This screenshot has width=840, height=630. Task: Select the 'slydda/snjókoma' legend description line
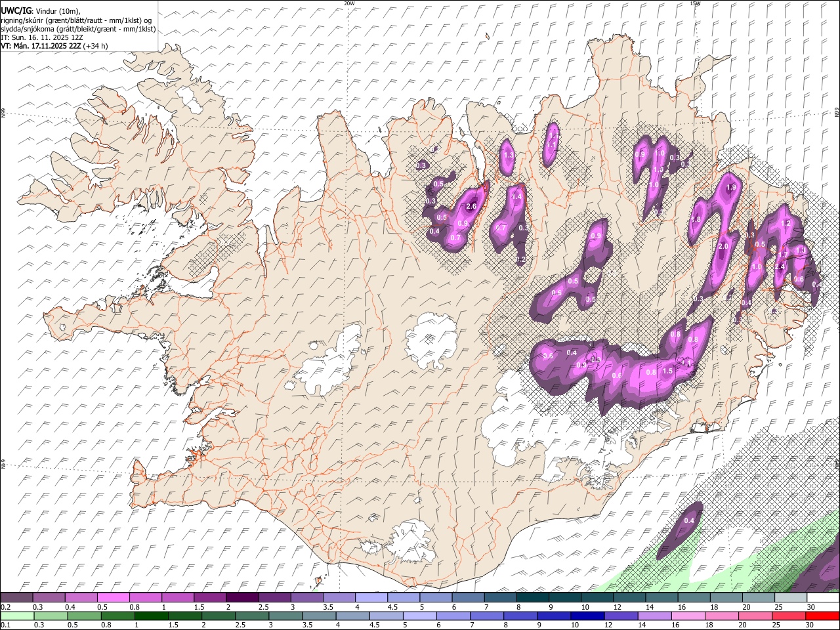[x=78, y=29]
